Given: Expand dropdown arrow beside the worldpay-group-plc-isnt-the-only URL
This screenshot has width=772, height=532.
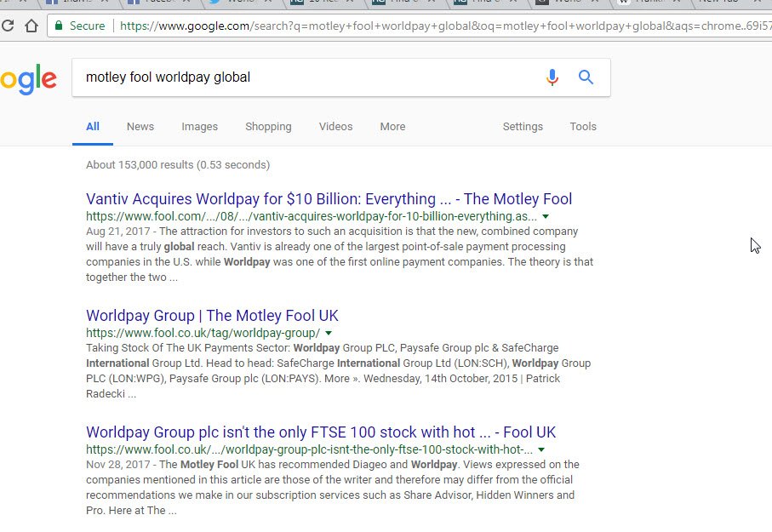Looking at the screenshot, I should 541,450.
